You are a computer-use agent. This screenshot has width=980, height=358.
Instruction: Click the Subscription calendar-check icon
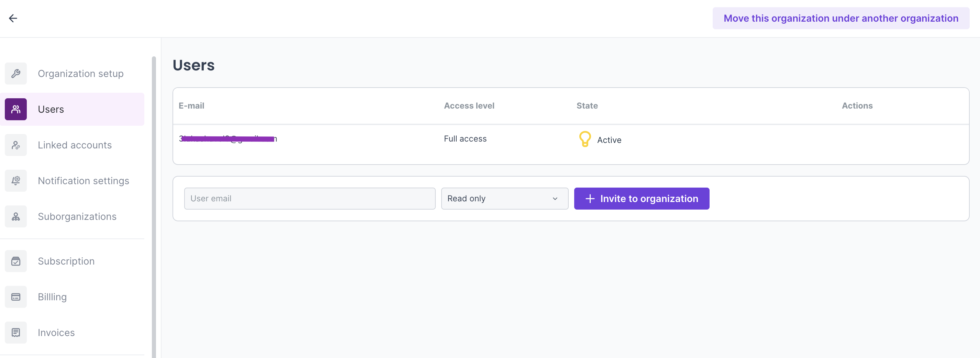coord(15,261)
